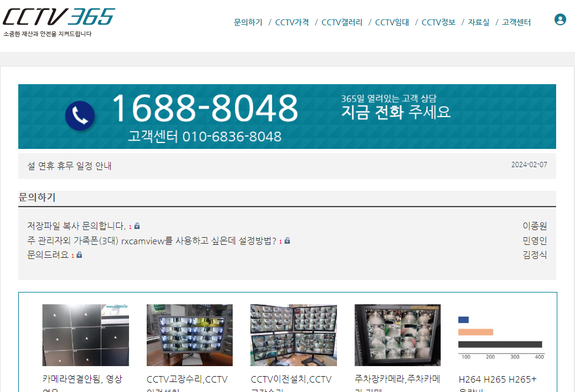Open the 주차장카메라 thumbnail image

click(397, 335)
